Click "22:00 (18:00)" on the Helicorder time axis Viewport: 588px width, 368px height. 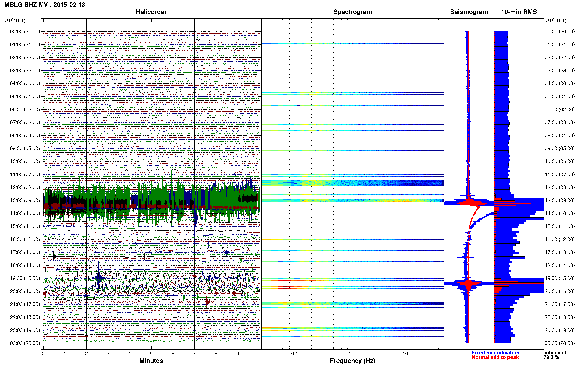click(25, 317)
